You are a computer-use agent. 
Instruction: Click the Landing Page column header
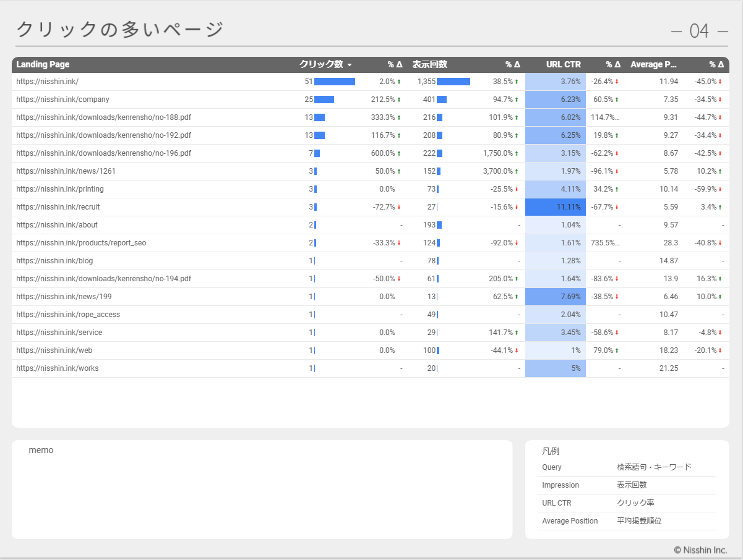[x=43, y=64]
